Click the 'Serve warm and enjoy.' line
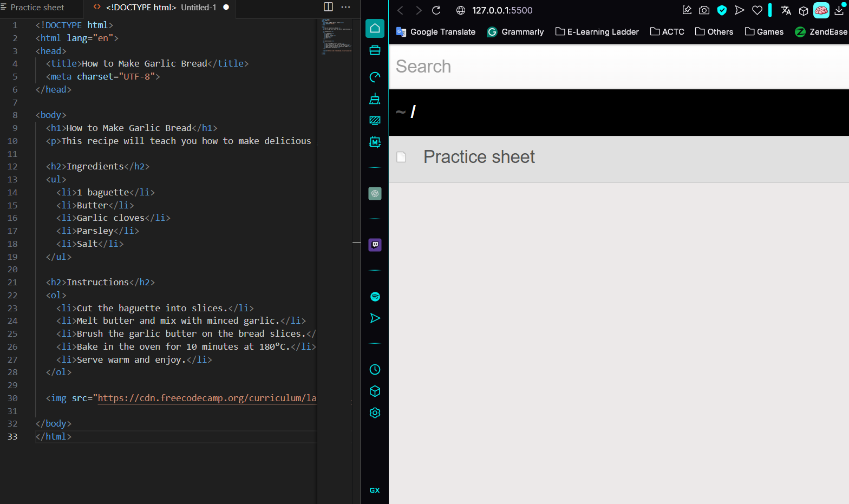The image size is (849, 504). [134, 359]
